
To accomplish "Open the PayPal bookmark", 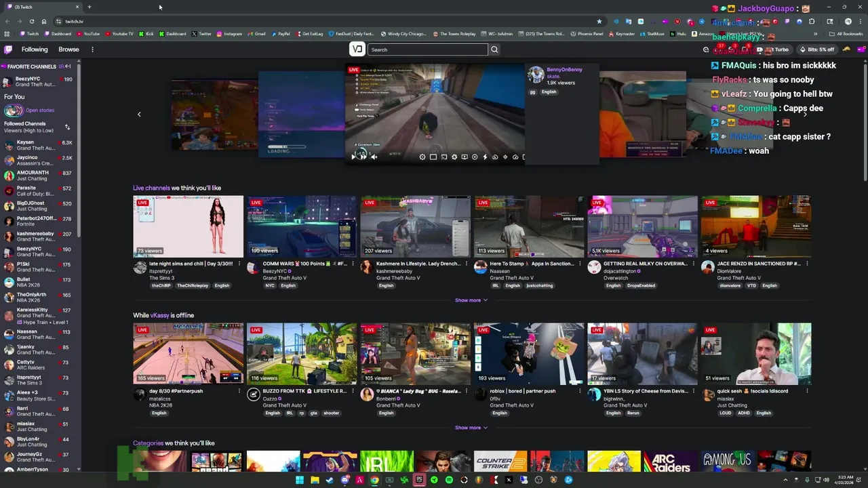I will (281, 34).
